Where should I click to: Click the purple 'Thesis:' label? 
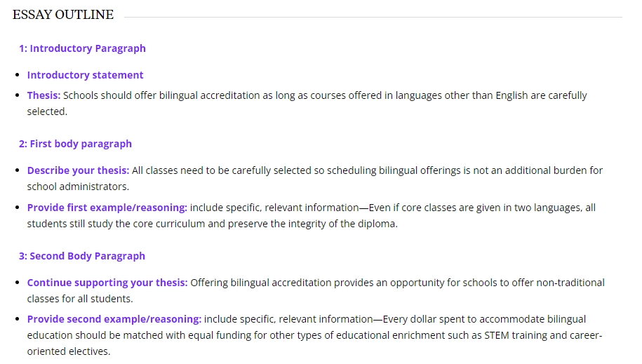point(44,95)
